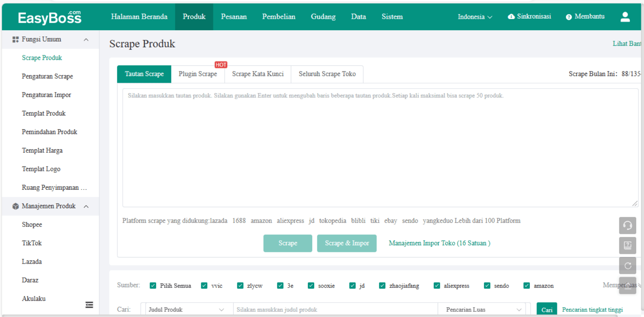The image size is (644, 317).
Task: Expand sources with Memperluas
Action: pos(622,285)
